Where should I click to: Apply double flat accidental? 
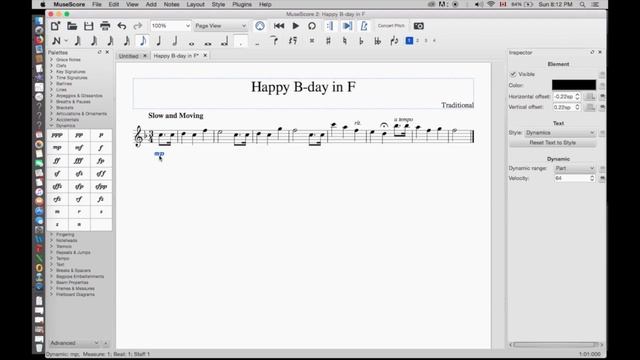[x=378, y=41]
